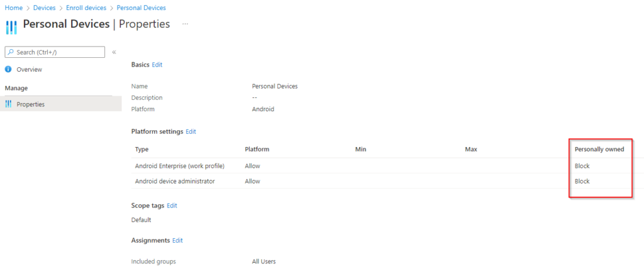Edit the Basics section
644x276 pixels.
tap(157, 65)
